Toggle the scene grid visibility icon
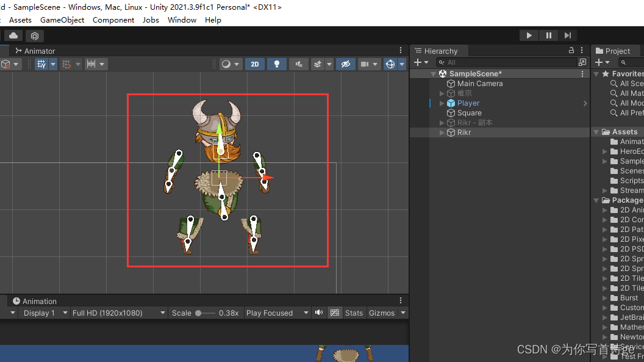 (x=41, y=64)
